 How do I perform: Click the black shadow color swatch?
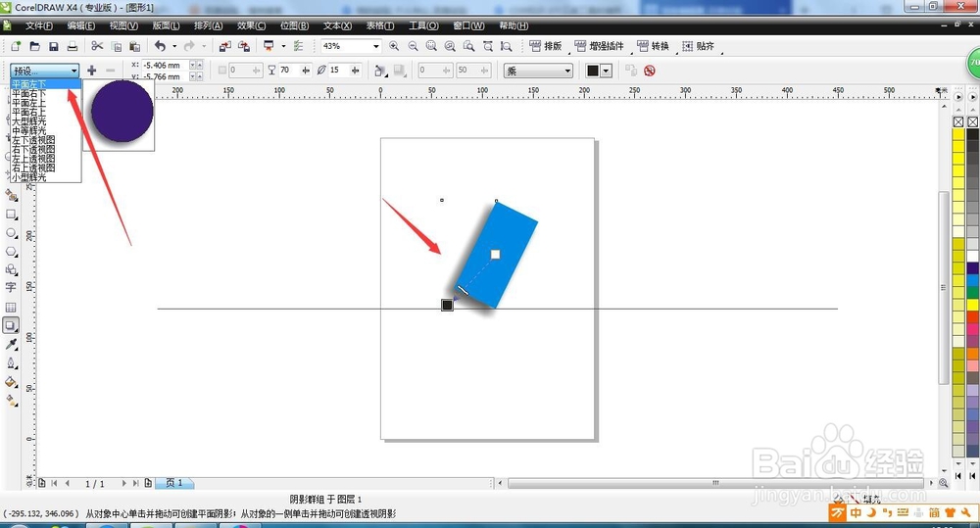pyautogui.click(x=593, y=71)
